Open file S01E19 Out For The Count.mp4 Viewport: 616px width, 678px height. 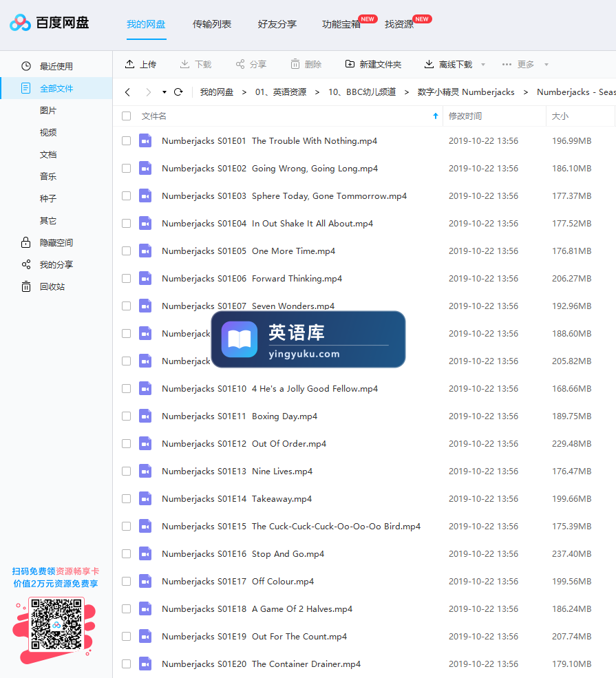pos(254,637)
